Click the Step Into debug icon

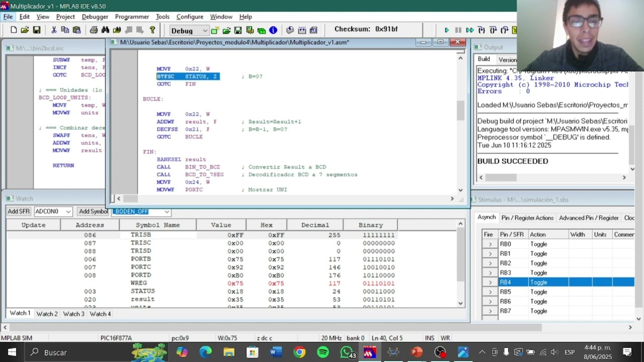click(x=481, y=30)
